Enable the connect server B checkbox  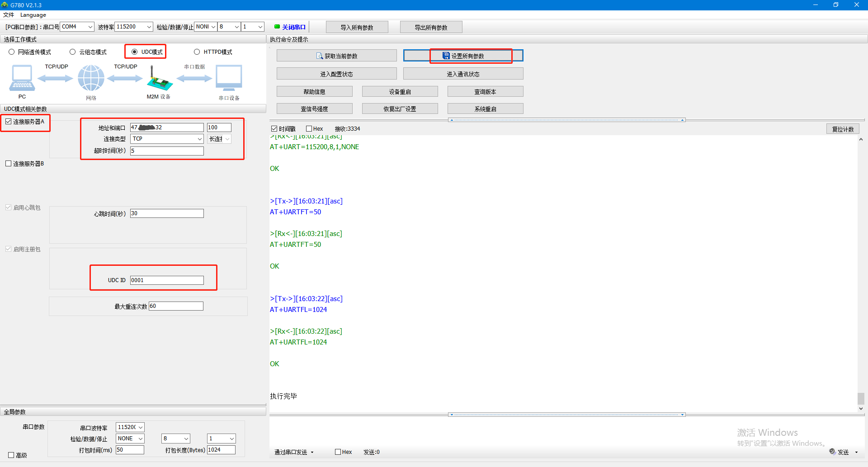(x=9, y=164)
